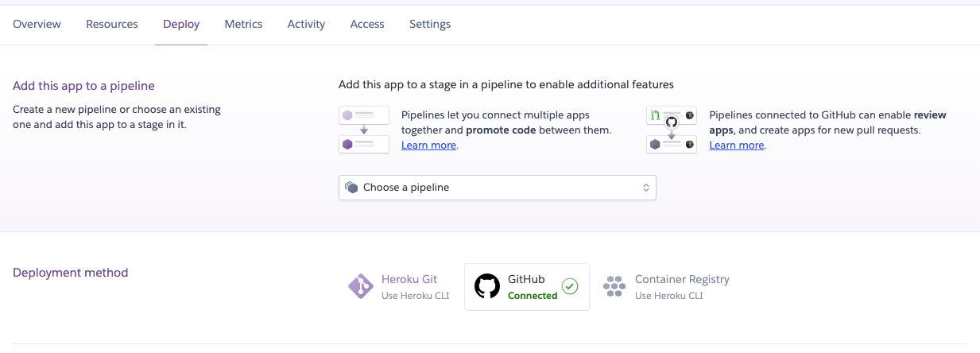The width and height of the screenshot is (980, 353).
Task: Click the green Connected checkmark icon
Action: click(x=570, y=286)
